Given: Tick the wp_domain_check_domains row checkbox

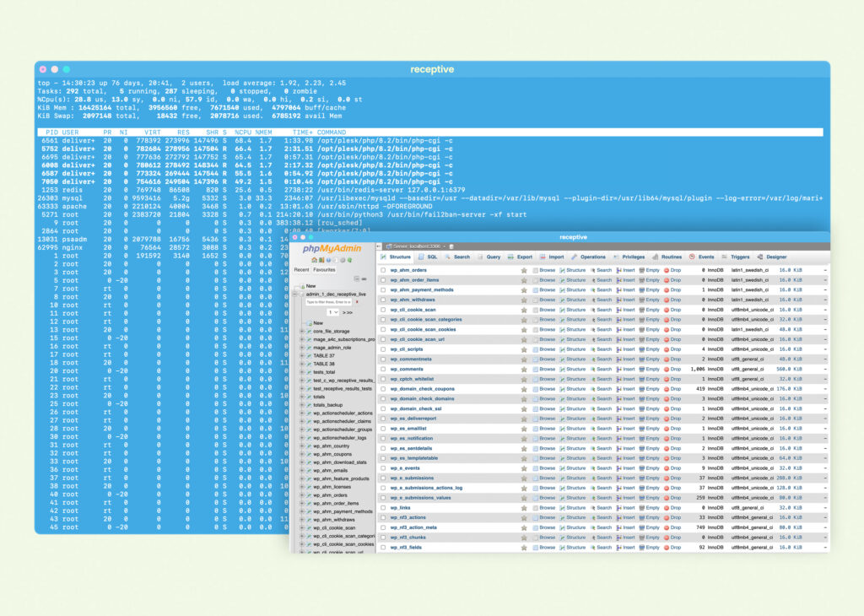Looking at the screenshot, I should point(384,399).
